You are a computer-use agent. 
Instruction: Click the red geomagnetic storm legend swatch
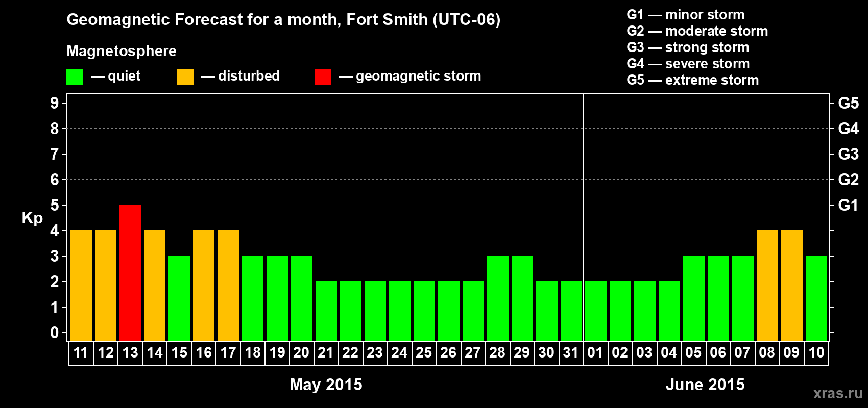[323, 77]
